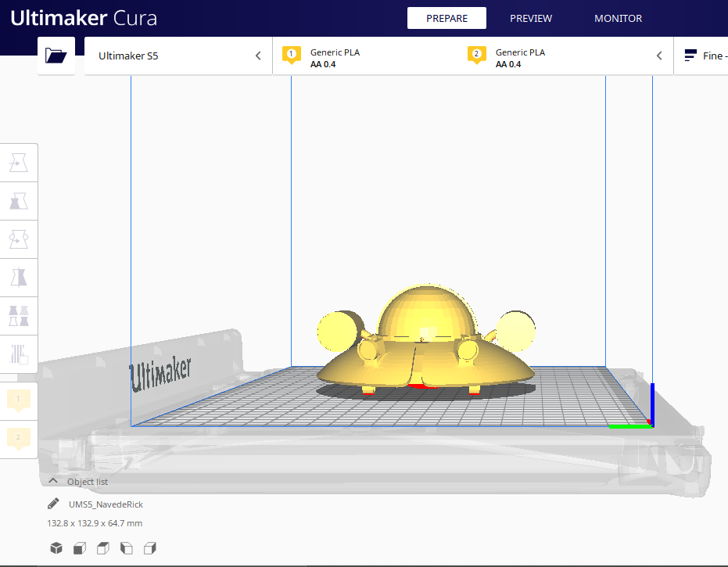The width and height of the screenshot is (728, 567).
Task: Switch to the MONITOR stage
Action: click(x=618, y=18)
